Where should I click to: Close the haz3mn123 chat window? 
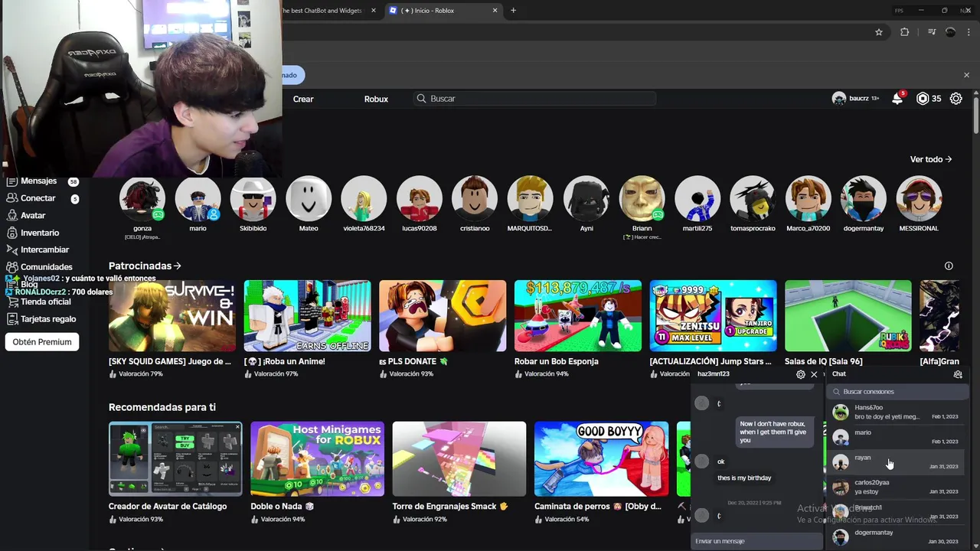814,374
